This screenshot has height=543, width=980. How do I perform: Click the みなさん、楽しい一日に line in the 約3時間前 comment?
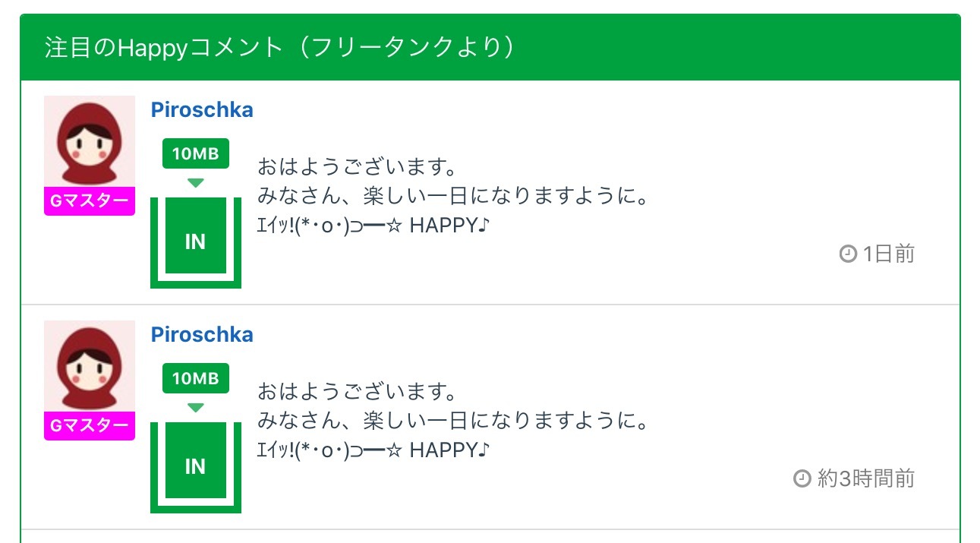click(453, 420)
